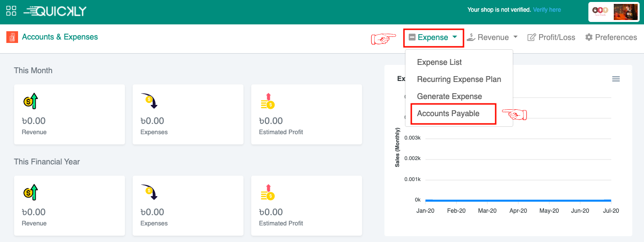Image resolution: width=644 pixels, height=242 pixels.
Task: Click the Accounts & Expenses module icon
Action: point(12,37)
